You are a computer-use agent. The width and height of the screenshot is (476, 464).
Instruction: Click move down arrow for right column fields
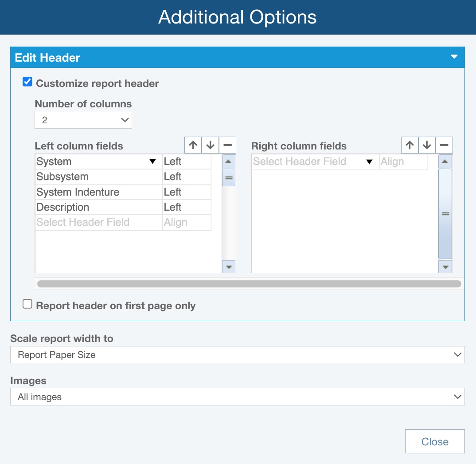(427, 145)
